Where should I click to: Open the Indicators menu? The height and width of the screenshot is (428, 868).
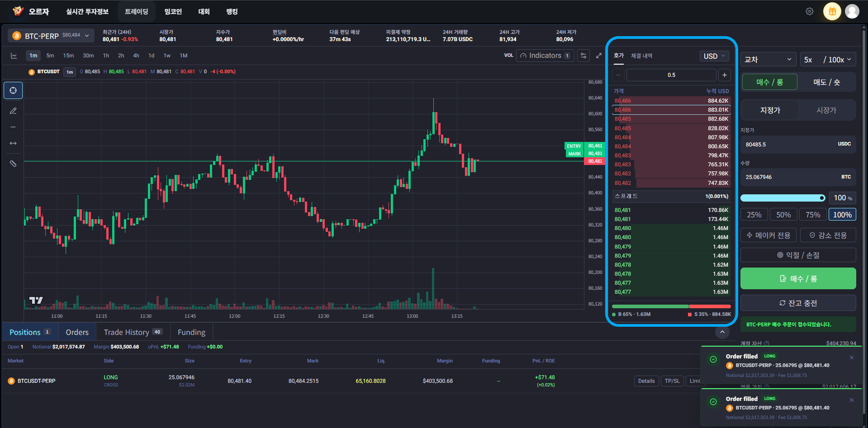click(545, 56)
